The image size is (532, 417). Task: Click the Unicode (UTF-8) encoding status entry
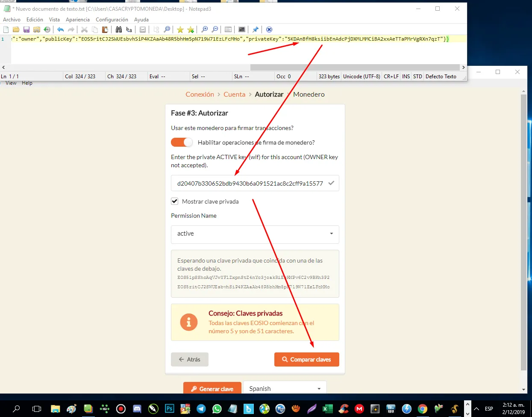(362, 77)
